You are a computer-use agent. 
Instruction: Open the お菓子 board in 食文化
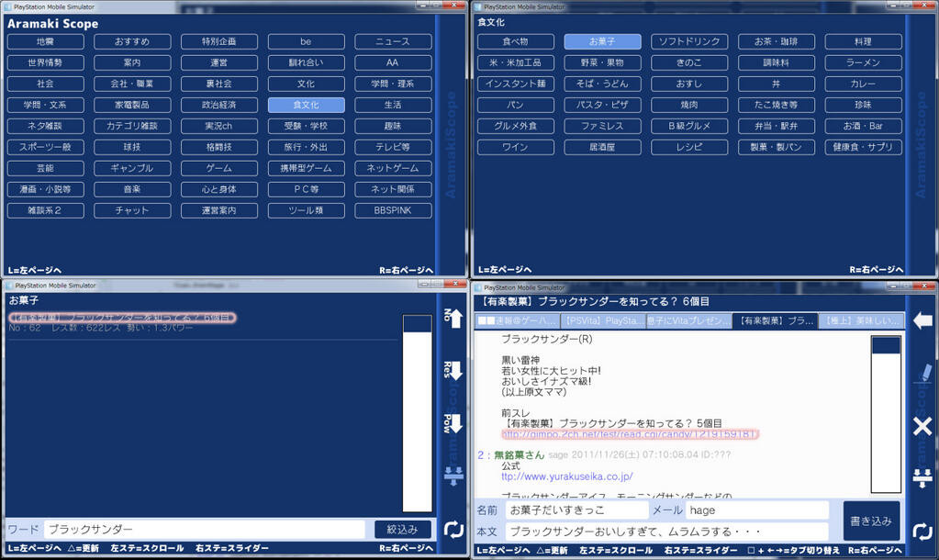602,42
